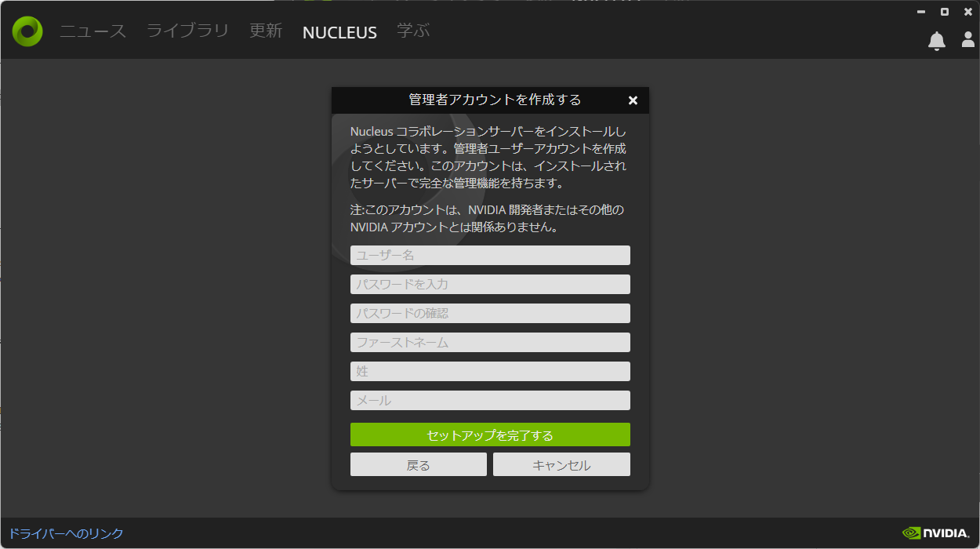Switch to the 学ぶ tab
The height and width of the screenshot is (549, 980).
pyautogui.click(x=413, y=32)
